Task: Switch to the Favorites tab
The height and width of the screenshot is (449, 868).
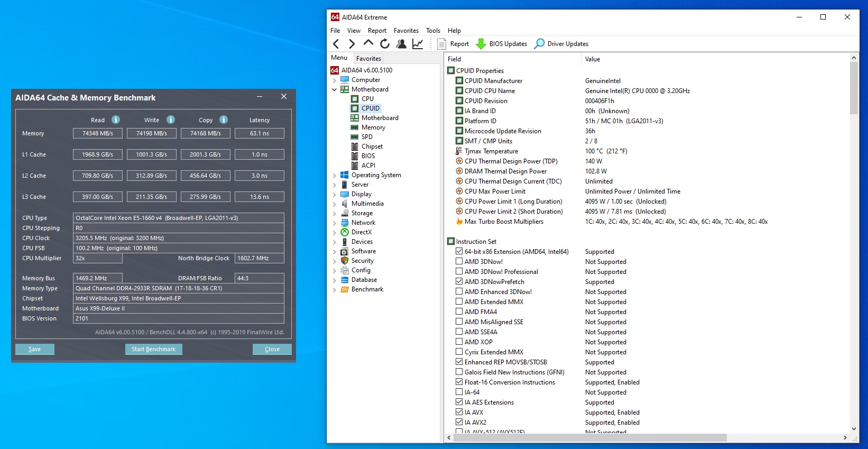Action: (368, 59)
